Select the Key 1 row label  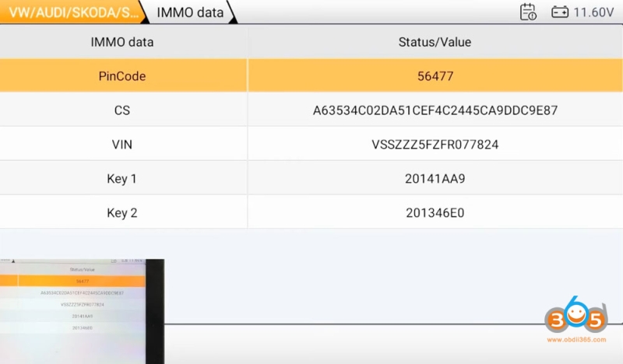point(122,179)
